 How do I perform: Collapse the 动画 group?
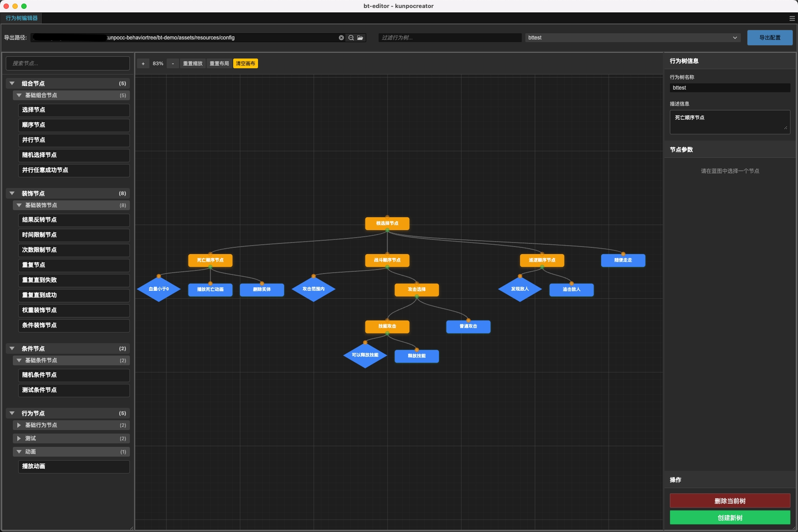click(x=19, y=452)
